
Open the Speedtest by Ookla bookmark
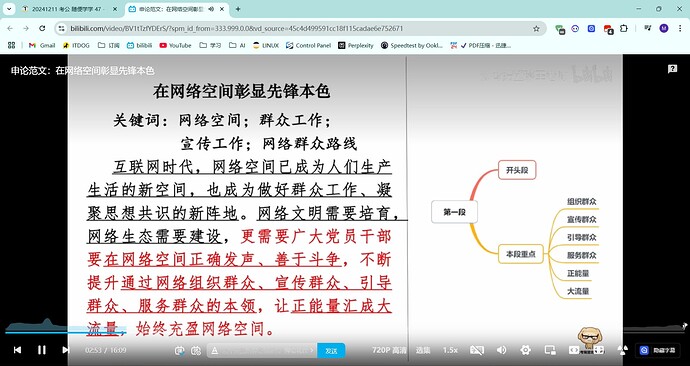[412, 45]
